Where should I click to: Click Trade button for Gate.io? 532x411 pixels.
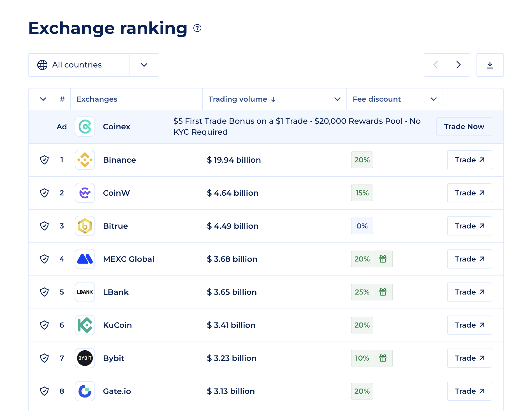pyautogui.click(x=469, y=391)
